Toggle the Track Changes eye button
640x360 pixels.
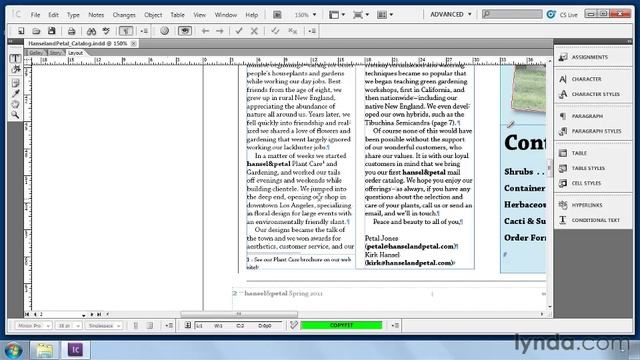tap(185, 31)
